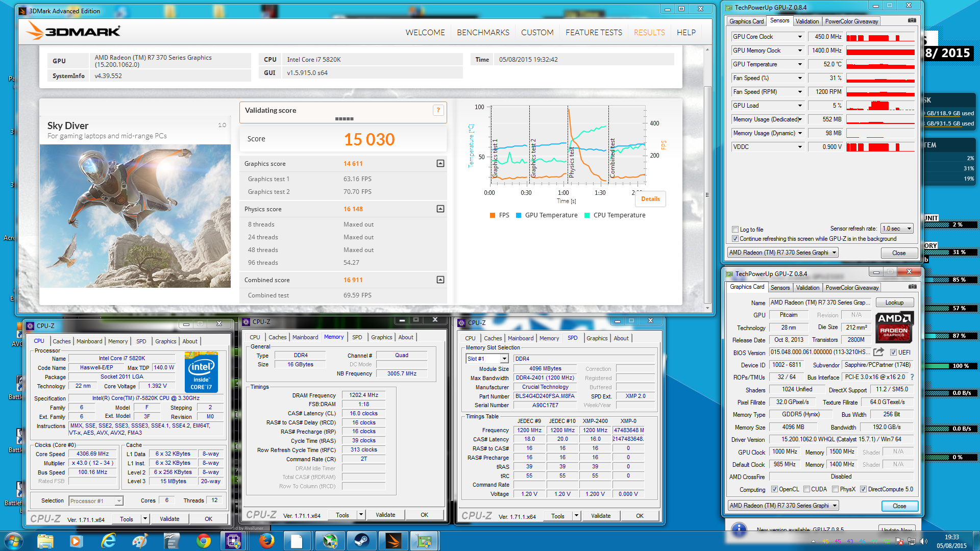
Task: Click Close in GPU-Z Graphics Card window
Action: click(x=899, y=506)
